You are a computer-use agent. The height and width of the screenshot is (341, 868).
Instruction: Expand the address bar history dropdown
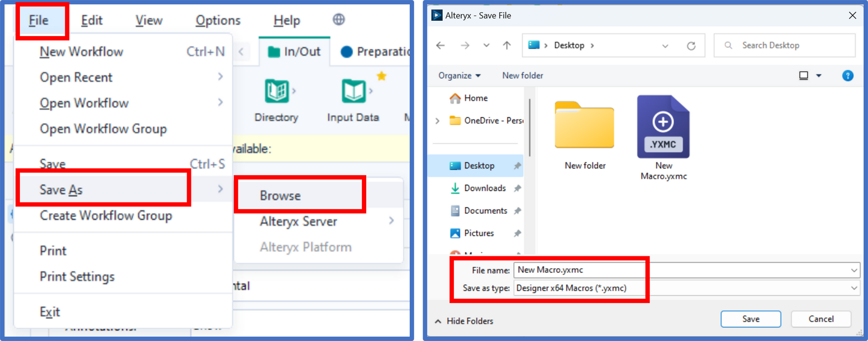point(665,46)
